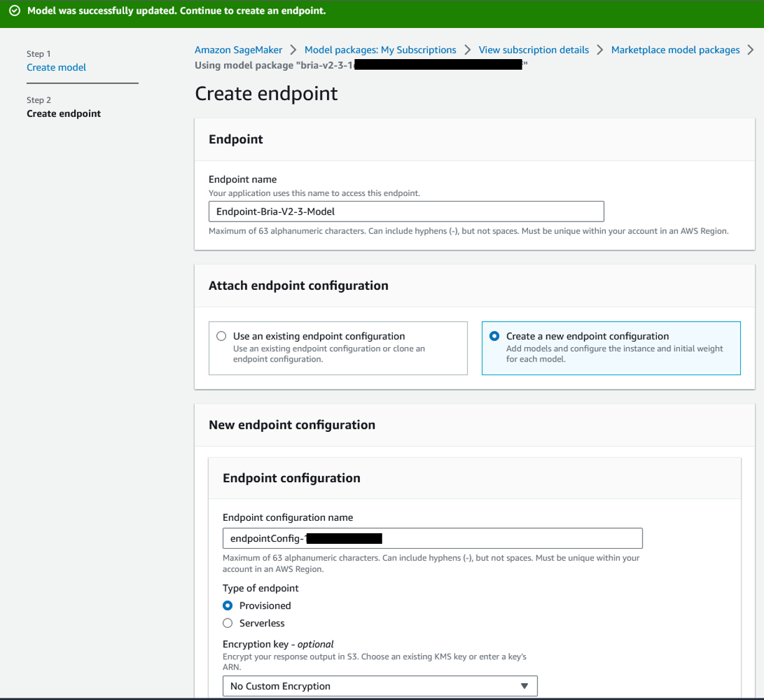The width and height of the screenshot is (764, 700).
Task: Open View subscription details breadcrumb
Action: coord(534,50)
